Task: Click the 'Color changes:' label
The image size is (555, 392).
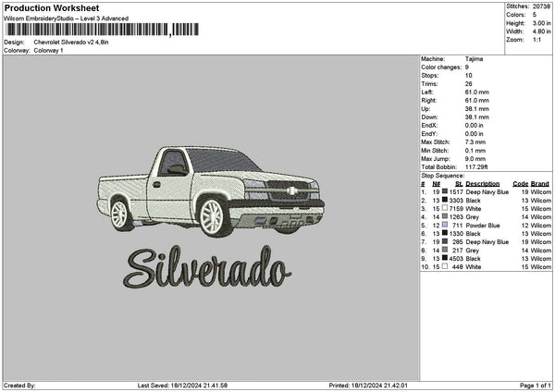Action: click(x=441, y=67)
